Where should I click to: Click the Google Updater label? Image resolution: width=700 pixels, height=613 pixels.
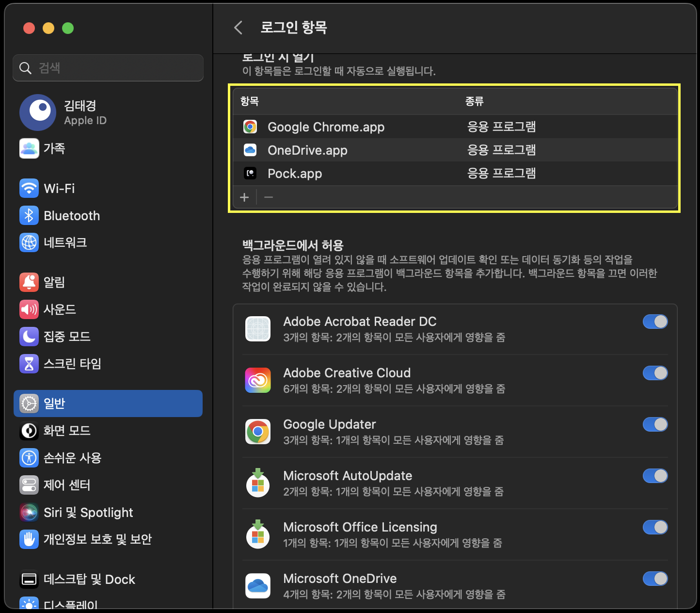pyautogui.click(x=330, y=424)
